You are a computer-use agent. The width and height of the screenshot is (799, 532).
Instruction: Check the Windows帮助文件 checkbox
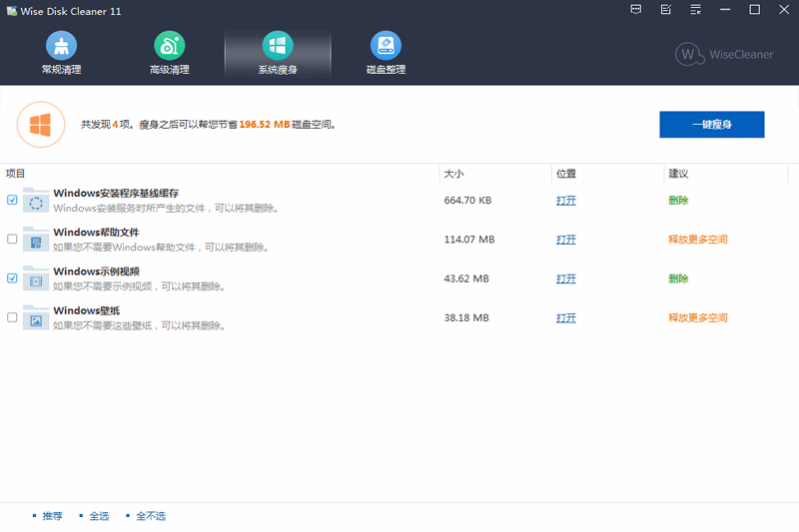click(12, 240)
